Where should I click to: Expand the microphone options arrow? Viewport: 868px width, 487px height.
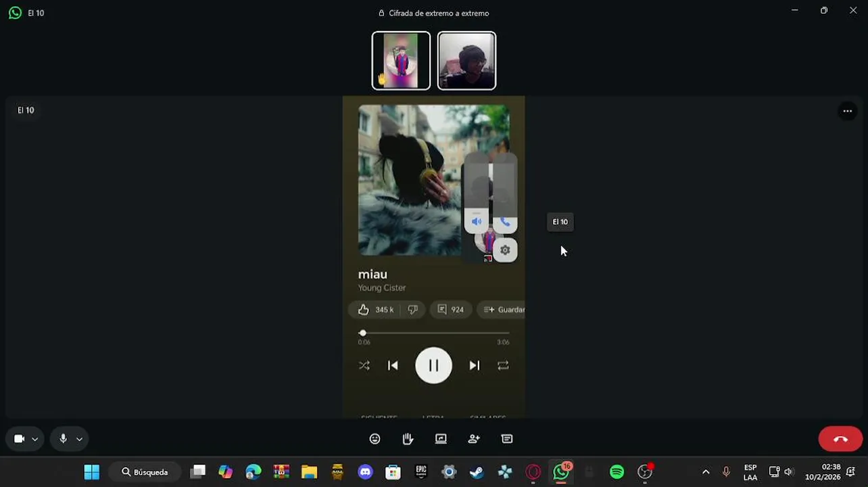coord(79,439)
